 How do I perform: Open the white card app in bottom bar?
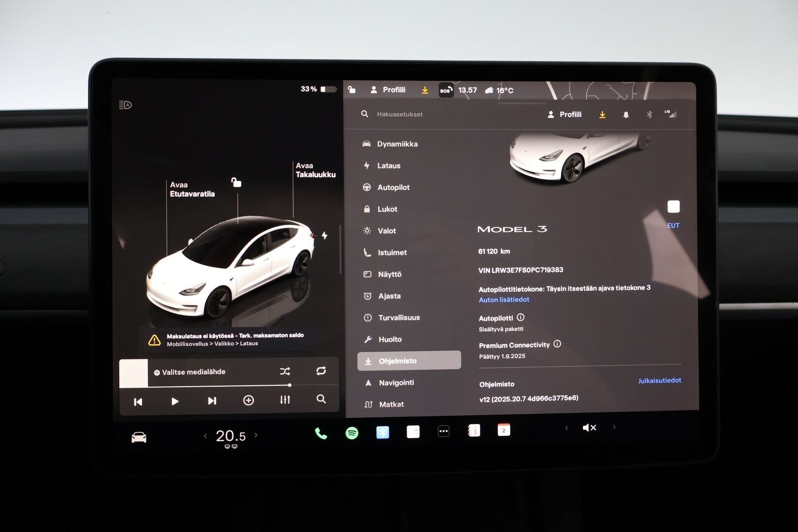413,432
